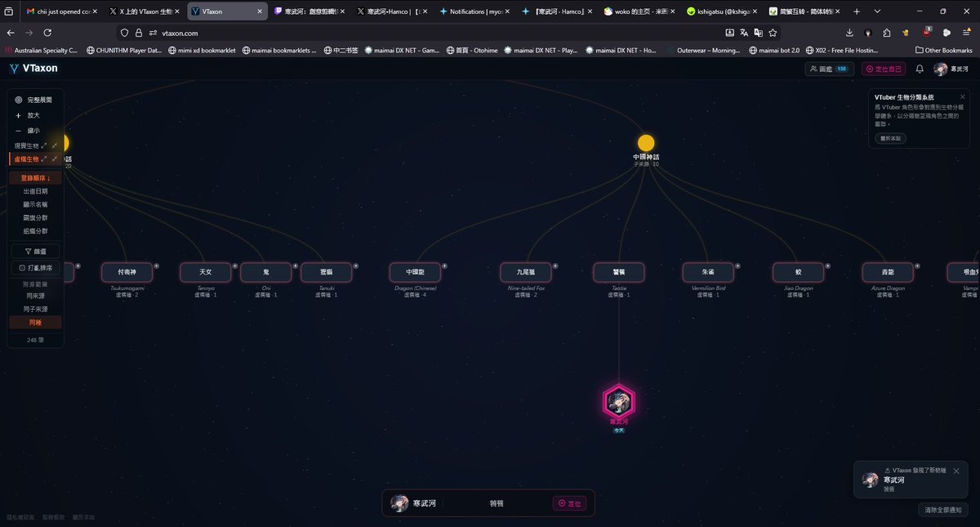Viewport: 980px width, 527px height.
Task: Sort by 出道日期
Action: click(x=35, y=191)
